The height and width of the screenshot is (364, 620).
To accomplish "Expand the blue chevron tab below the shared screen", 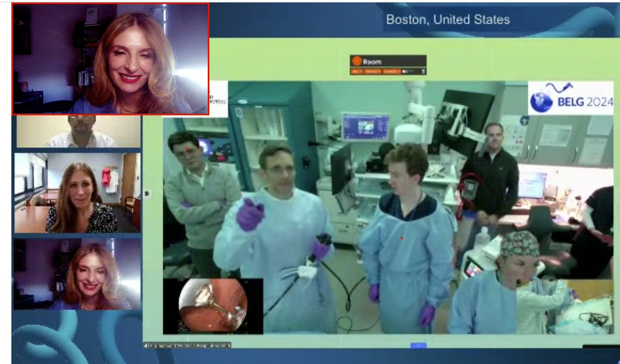I will tap(418, 345).
